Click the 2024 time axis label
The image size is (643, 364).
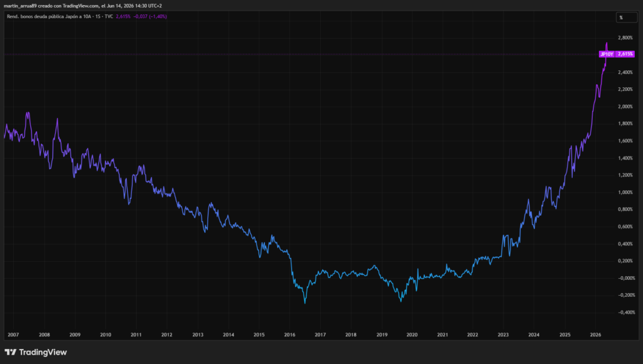click(x=534, y=335)
